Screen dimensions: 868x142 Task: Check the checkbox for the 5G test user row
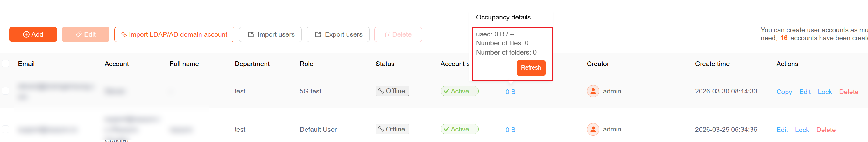(5, 91)
